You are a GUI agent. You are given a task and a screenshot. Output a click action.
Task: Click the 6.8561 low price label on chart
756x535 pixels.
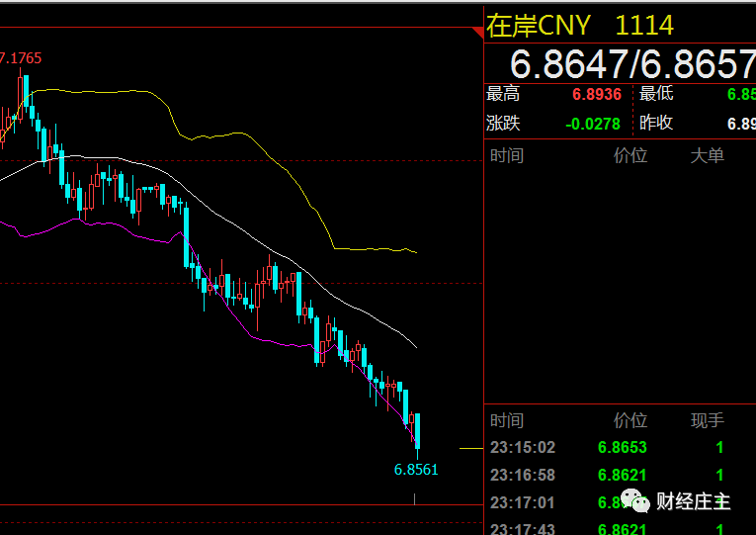click(416, 470)
